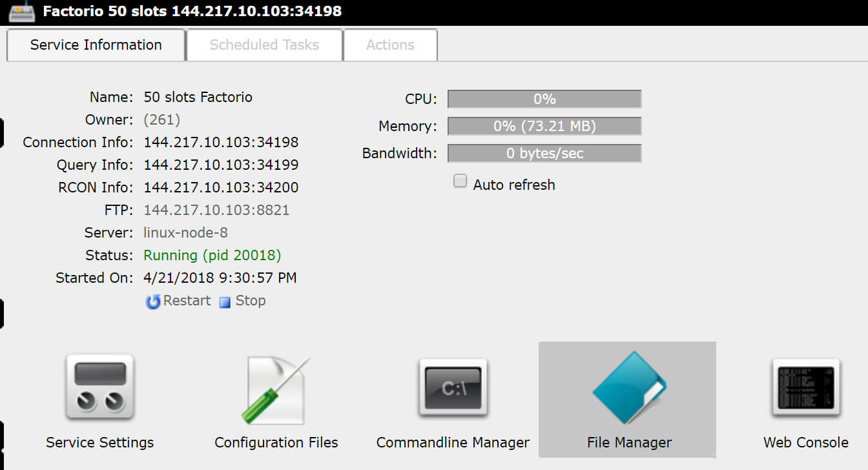Click the File Manager label

point(629,443)
